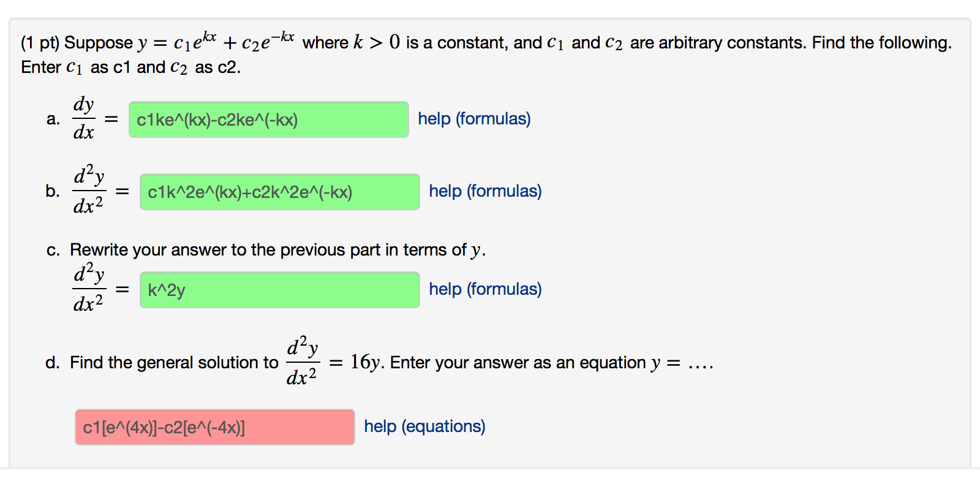980x478 pixels.
Task: Click the second derivative fraction in part d's question
Action: pos(302,362)
